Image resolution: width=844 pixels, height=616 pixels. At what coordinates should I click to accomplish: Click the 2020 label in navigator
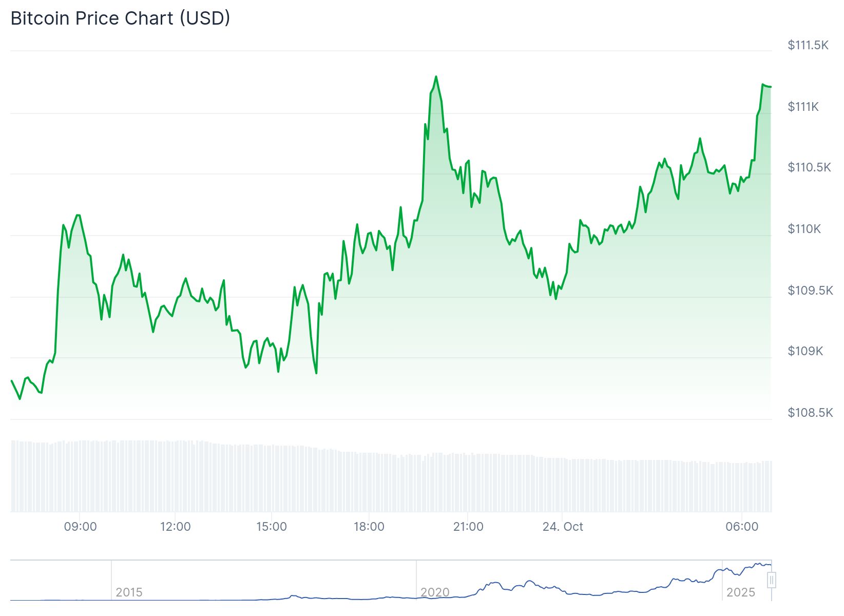tap(435, 592)
